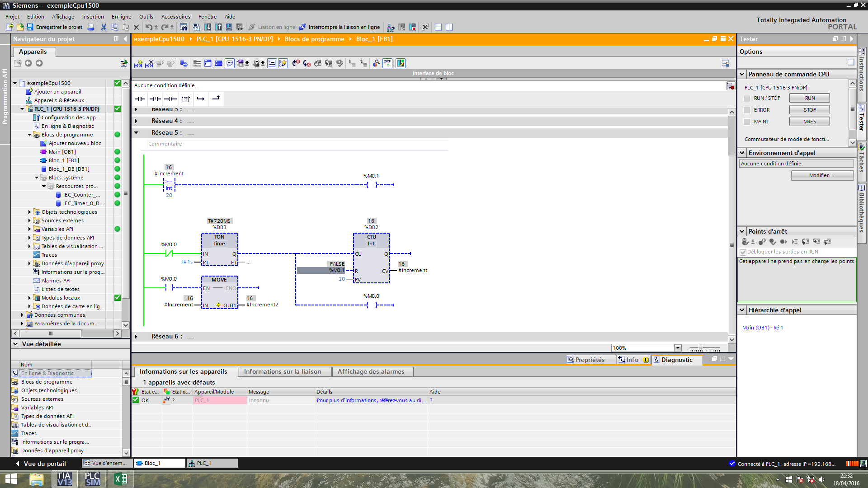Click the Modifier... button
Image resolution: width=868 pixels, height=488 pixels.
pos(821,175)
